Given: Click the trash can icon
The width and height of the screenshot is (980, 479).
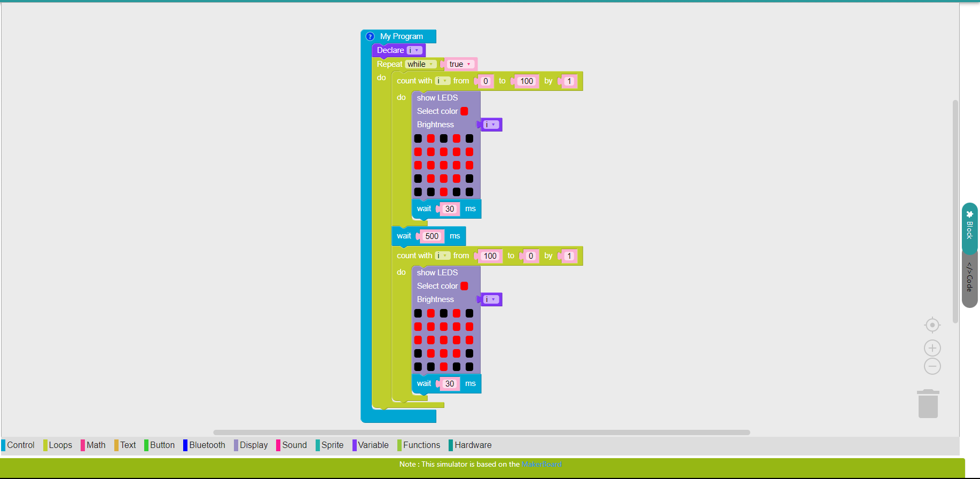Looking at the screenshot, I should 928,404.
